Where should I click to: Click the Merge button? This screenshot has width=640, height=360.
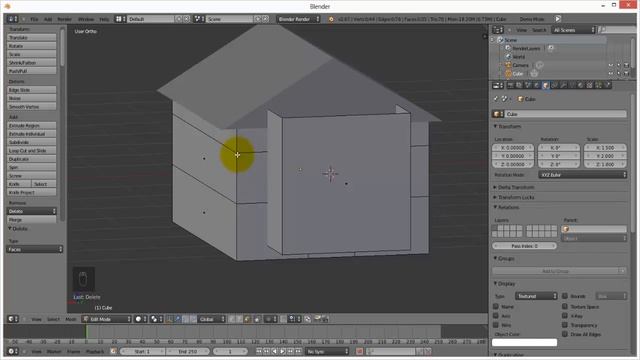pos(31,220)
